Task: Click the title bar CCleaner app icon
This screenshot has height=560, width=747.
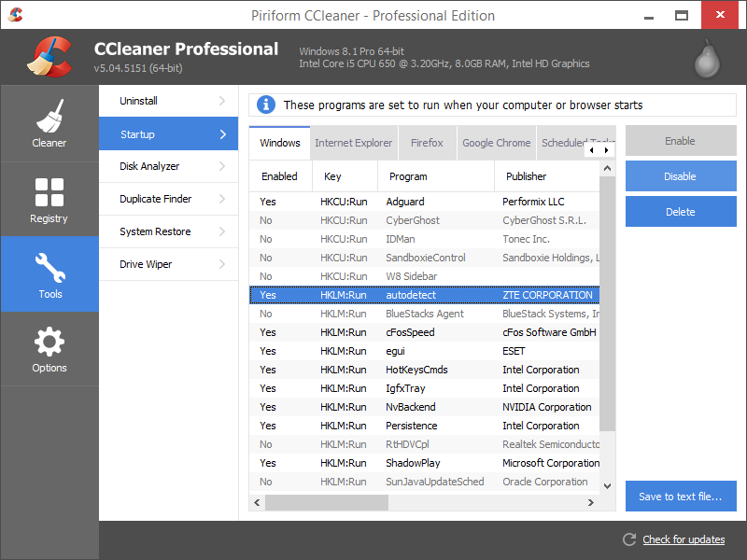Action: click(15, 15)
